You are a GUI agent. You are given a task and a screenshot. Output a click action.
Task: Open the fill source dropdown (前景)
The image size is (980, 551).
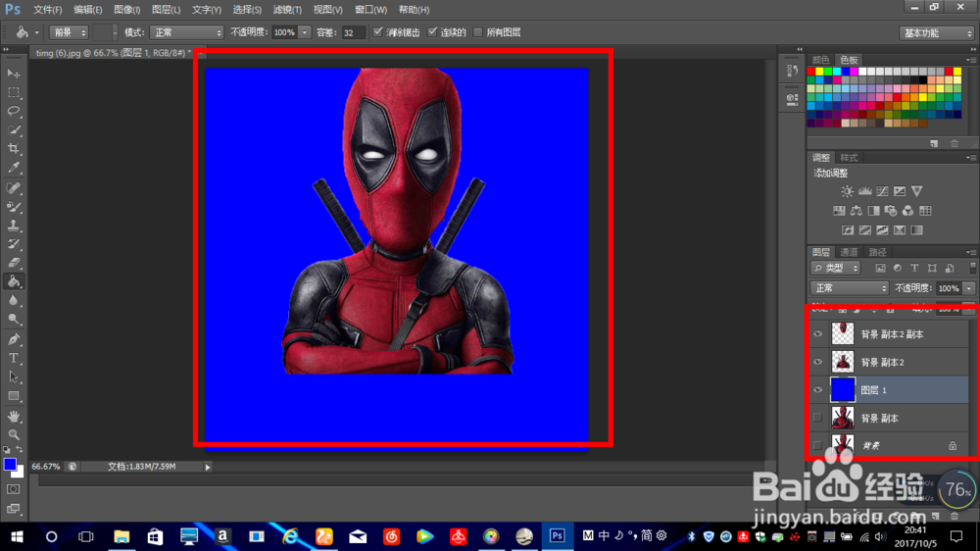tap(69, 32)
